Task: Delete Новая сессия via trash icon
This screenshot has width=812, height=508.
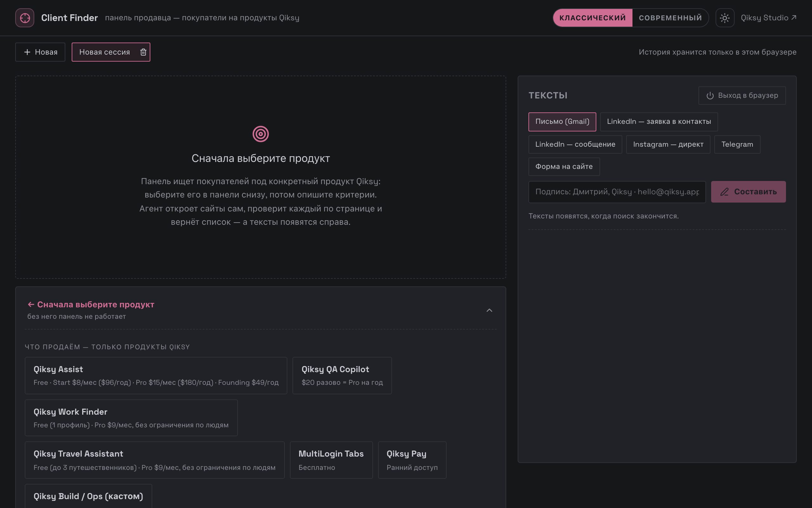Action: coord(143,52)
